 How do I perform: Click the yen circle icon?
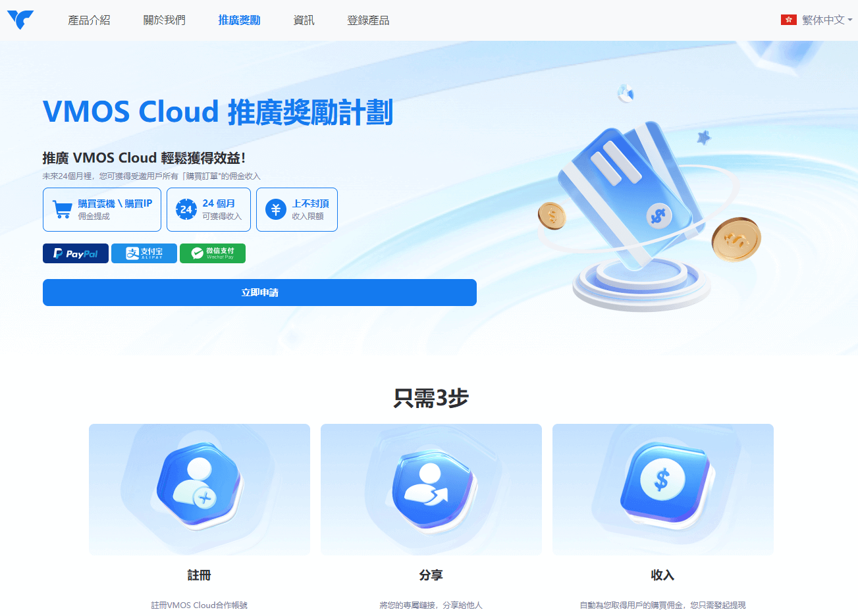(x=276, y=209)
